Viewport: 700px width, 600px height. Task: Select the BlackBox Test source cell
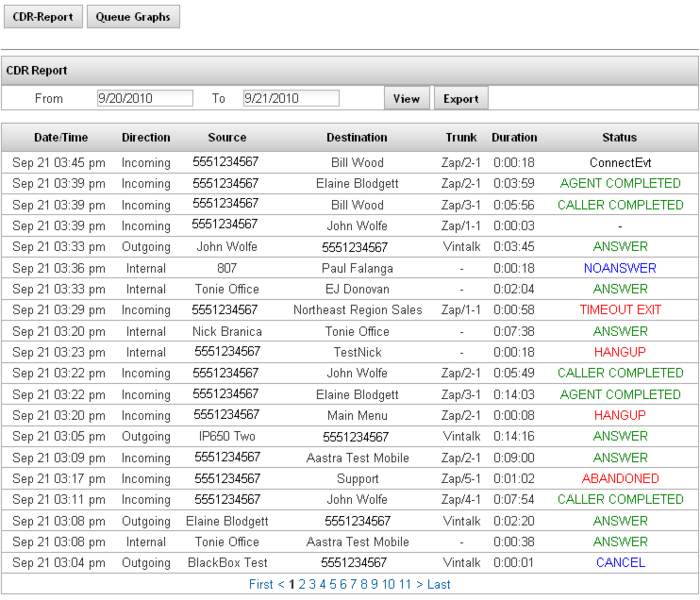(x=227, y=563)
